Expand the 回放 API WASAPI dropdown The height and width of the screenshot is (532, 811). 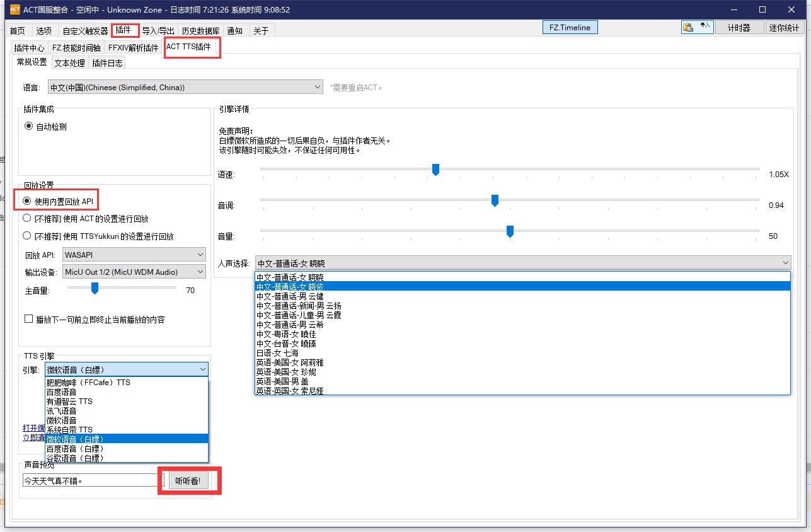pos(134,255)
